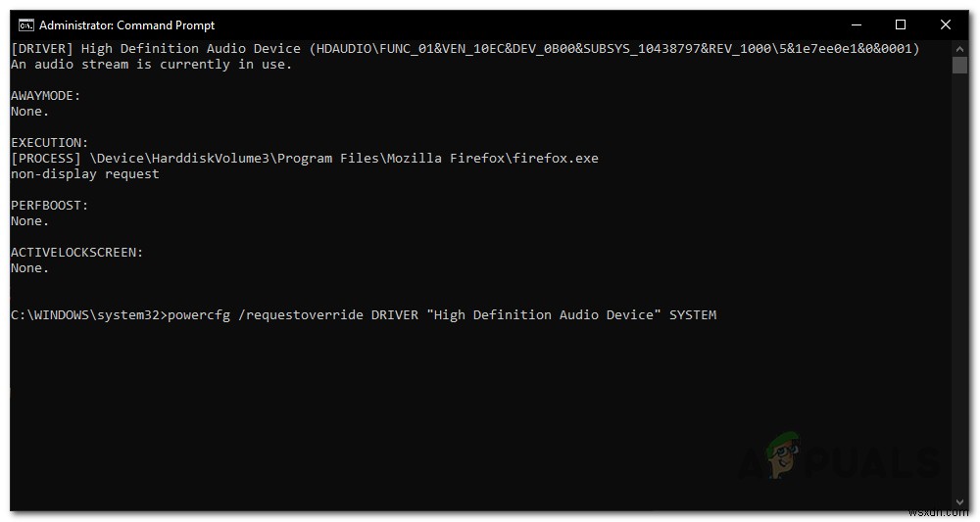Click the AWAYMODE heading
Screen dimensions: 980x522
tap(46, 95)
